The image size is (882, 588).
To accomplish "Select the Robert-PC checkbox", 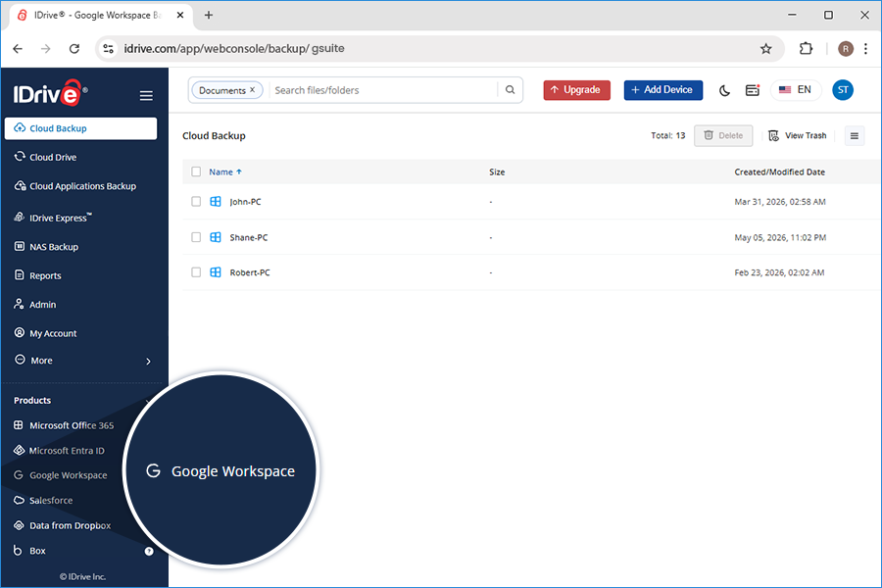I will 196,272.
